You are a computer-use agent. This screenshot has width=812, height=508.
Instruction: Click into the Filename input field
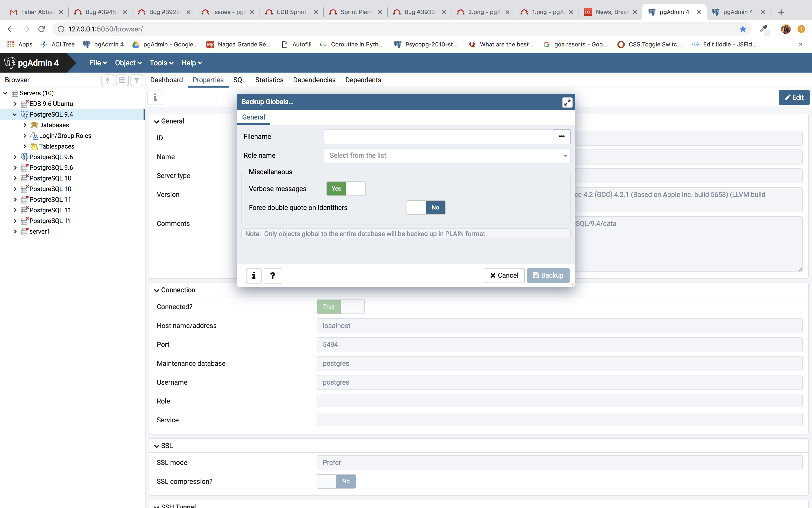[x=438, y=136]
